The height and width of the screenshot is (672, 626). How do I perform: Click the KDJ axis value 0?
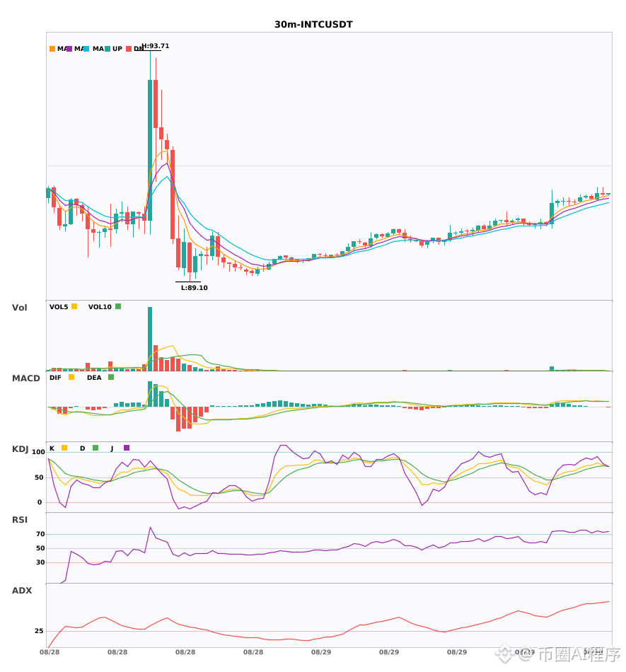(40, 502)
